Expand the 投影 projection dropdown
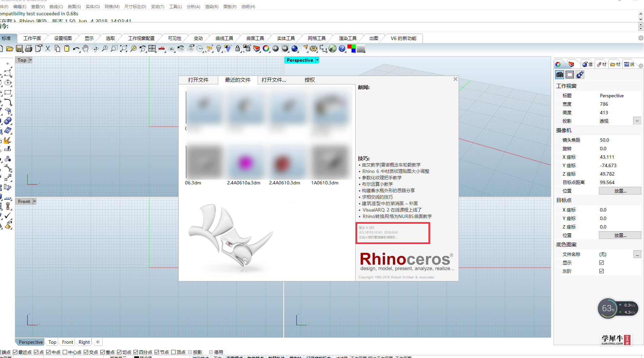The height and width of the screenshot is (358, 644). [637, 121]
